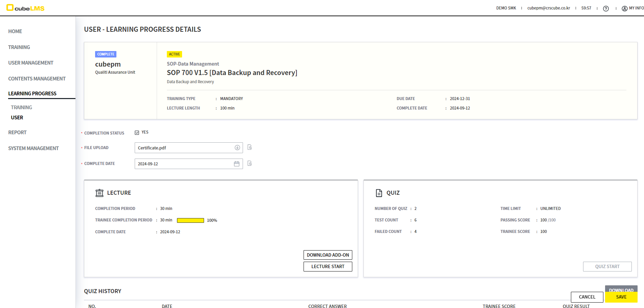Go to Contents Management section

(37, 79)
